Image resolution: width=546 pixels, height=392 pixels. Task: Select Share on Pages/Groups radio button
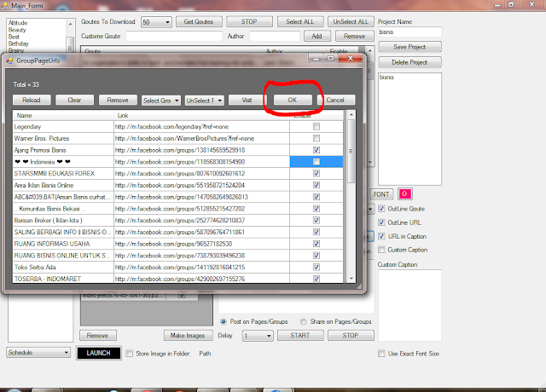tap(304, 322)
